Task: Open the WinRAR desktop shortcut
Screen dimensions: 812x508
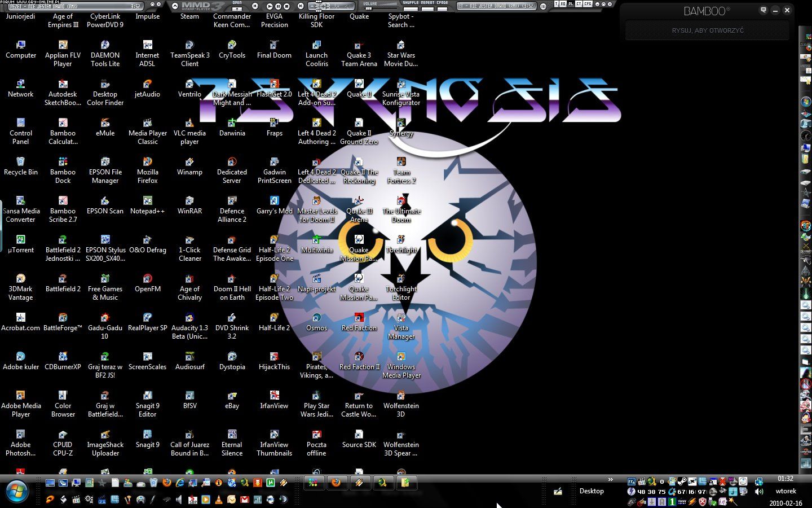Action: click(x=189, y=205)
